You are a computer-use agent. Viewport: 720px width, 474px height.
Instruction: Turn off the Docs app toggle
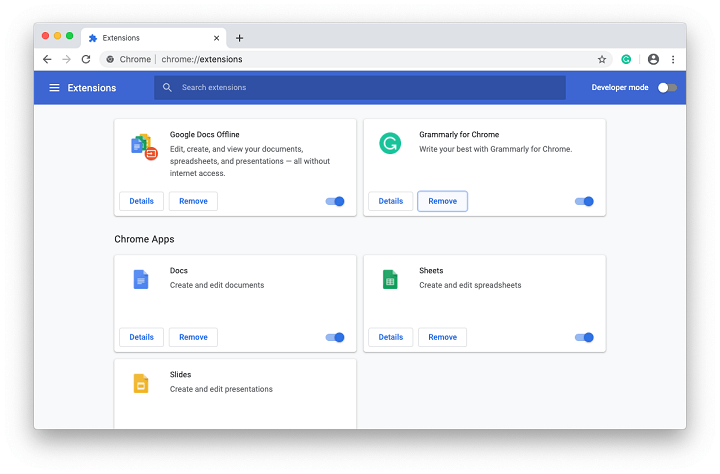[x=335, y=337]
